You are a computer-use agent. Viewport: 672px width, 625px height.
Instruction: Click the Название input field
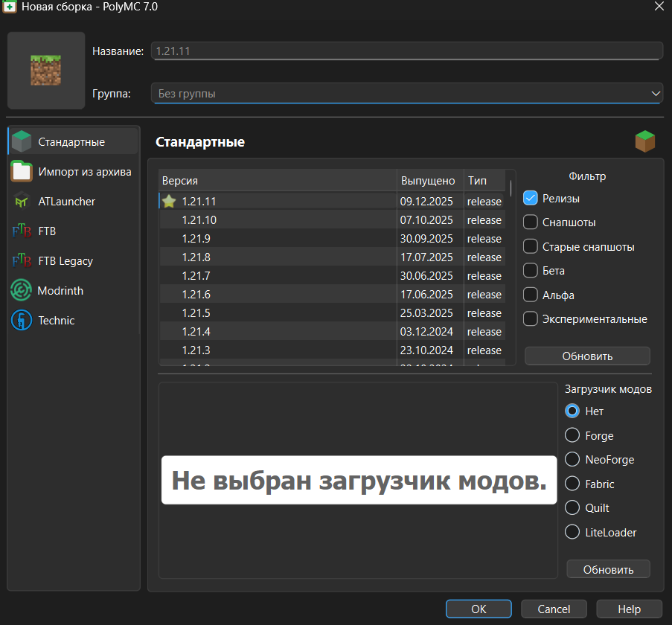[406, 51]
